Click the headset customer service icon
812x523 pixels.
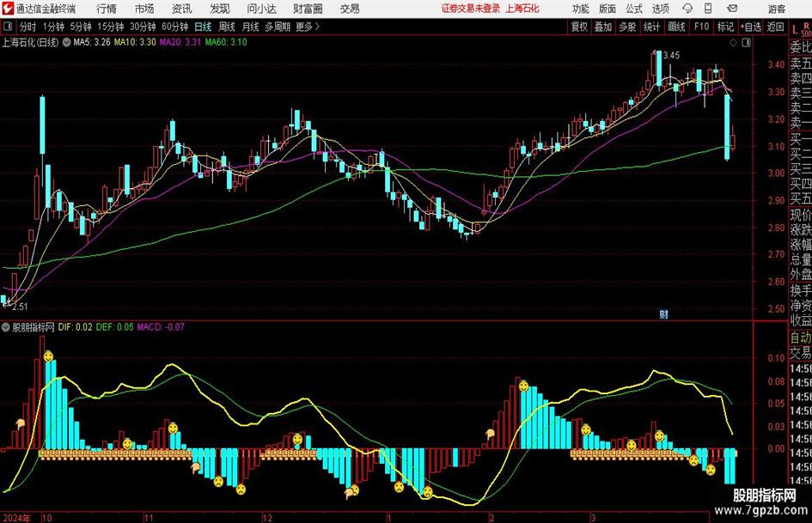(687, 9)
